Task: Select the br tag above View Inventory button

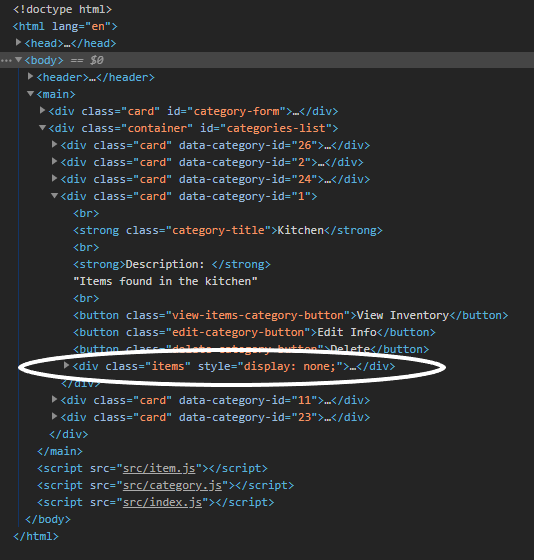Action: coord(86,299)
